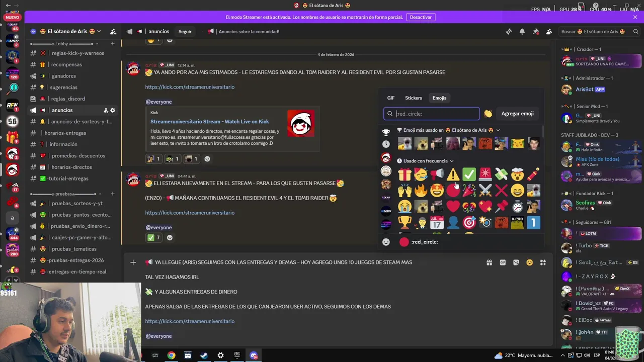Viewport: 644px width, 362px height.
Task: Create invite for anuncios channel
Action: pyautogui.click(x=106, y=110)
